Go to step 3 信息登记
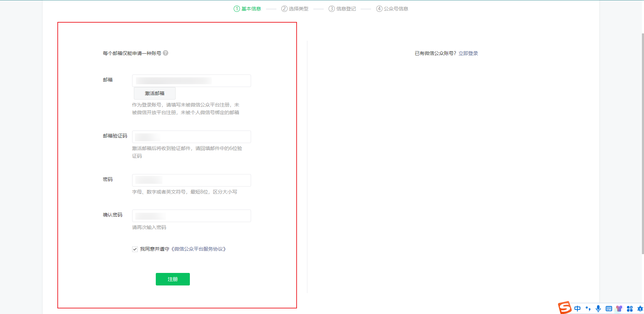Screen dimensions: 644x314 (342, 9)
